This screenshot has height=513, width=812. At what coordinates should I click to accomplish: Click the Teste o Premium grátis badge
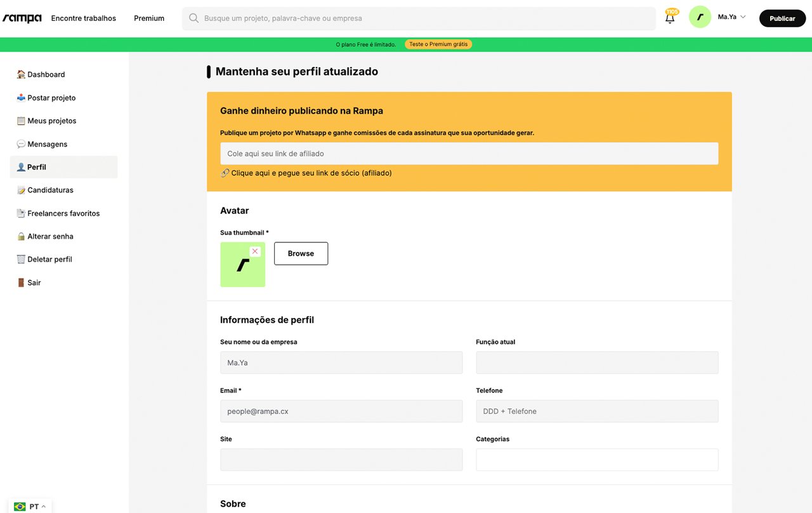pos(438,44)
